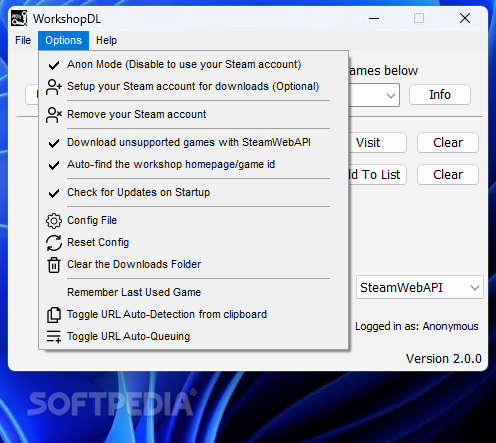
Task: Click the refresh arrows icon next to Reset Config
Action: (54, 243)
